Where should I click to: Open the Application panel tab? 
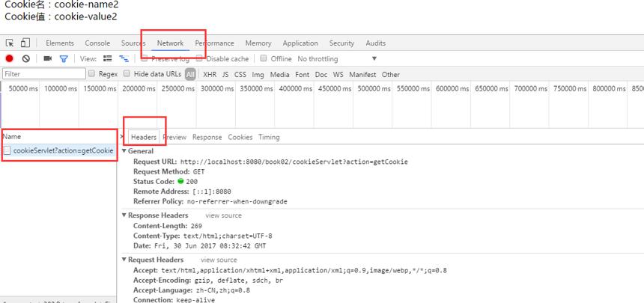tap(300, 43)
